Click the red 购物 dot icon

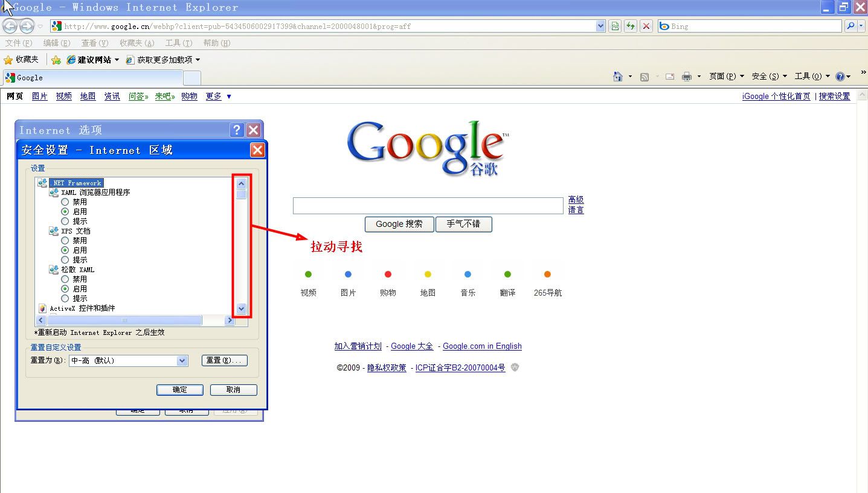click(x=388, y=274)
